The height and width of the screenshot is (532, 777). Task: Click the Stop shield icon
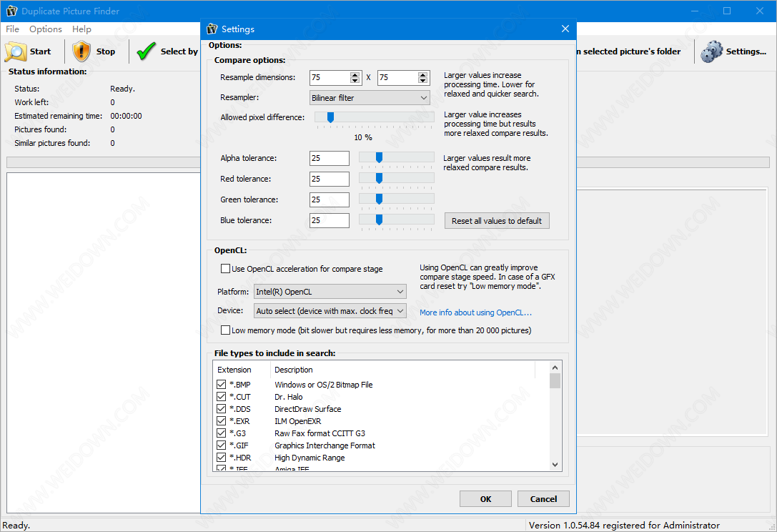point(81,51)
